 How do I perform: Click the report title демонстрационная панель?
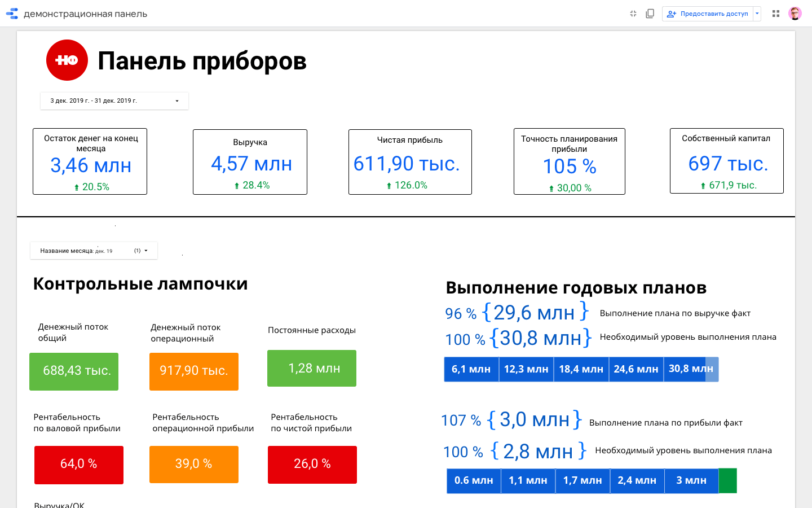pos(85,14)
